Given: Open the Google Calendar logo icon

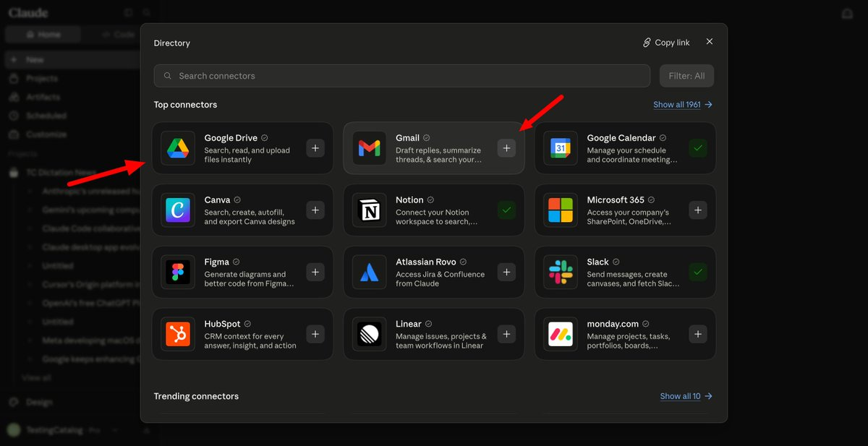Looking at the screenshot, I should click(x=561, y=148).
